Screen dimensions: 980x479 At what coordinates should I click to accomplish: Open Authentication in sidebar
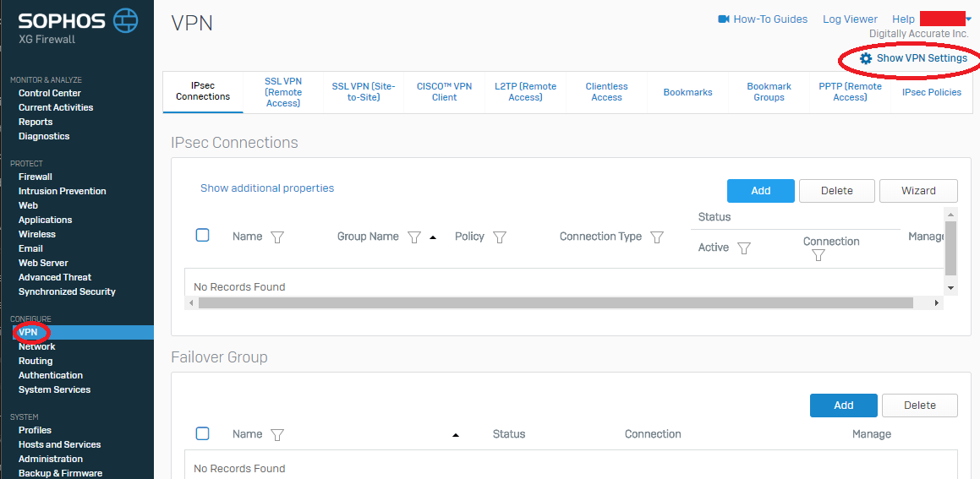point(51,375)
